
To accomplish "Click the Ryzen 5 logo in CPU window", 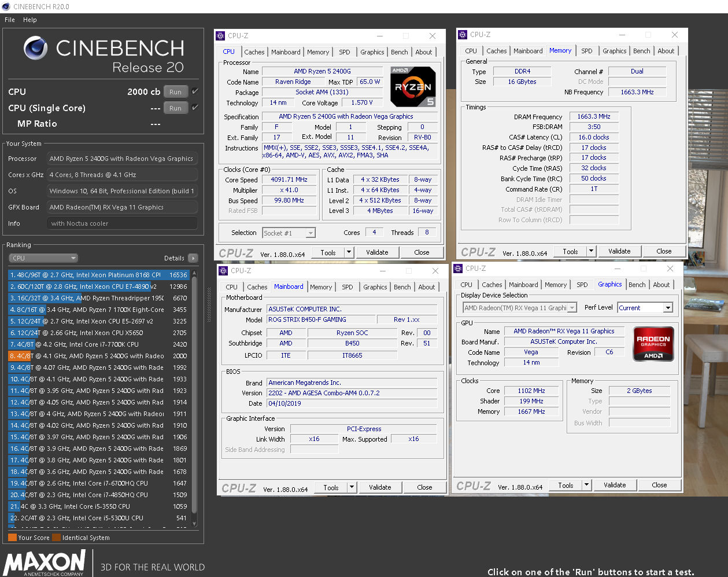I will (x=413, y=86).
